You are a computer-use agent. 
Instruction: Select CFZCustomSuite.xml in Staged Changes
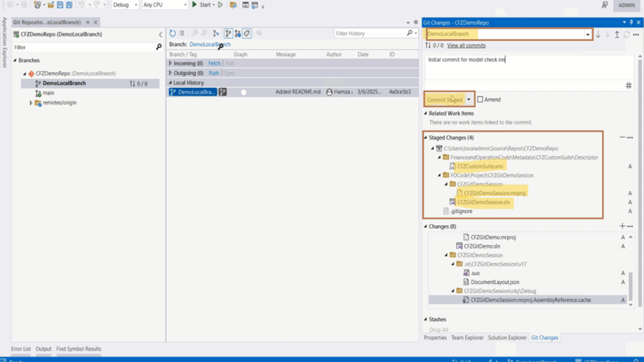pyautogui.click(x=480, y=166)
